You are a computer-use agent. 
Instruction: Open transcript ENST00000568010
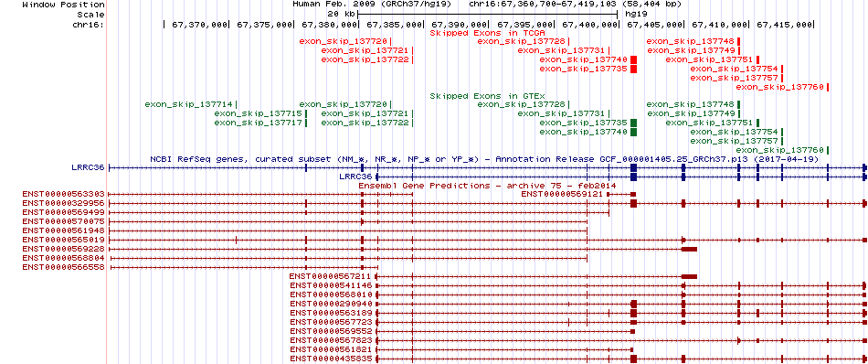point(331,294)
